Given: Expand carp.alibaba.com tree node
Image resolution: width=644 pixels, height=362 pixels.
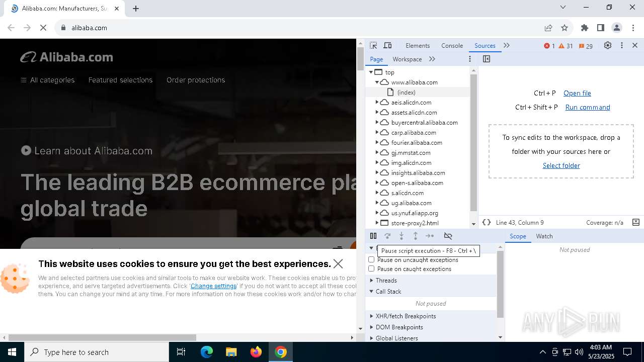Looking at the screenshot, I should click(377, 132).
